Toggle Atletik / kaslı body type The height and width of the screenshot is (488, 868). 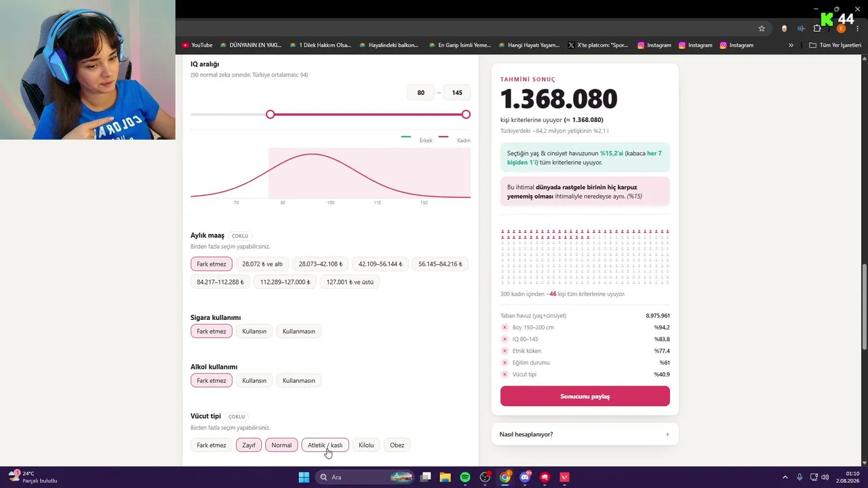(x=325, y=445)
